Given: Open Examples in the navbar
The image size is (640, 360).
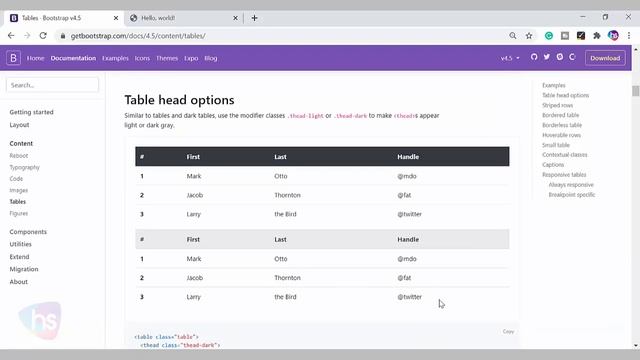Looking at the screenshot, I should pos(115,58).
